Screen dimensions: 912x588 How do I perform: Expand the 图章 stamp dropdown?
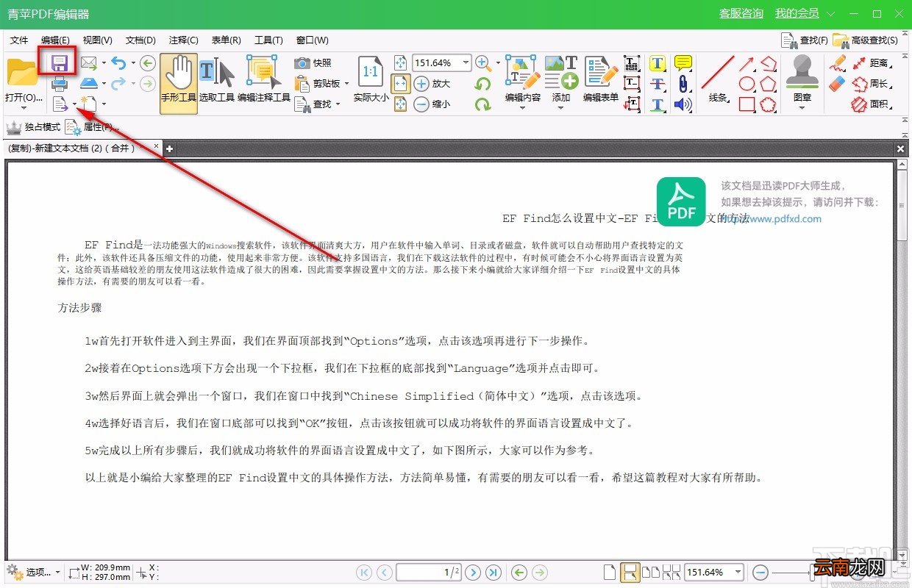coord(802,109)
